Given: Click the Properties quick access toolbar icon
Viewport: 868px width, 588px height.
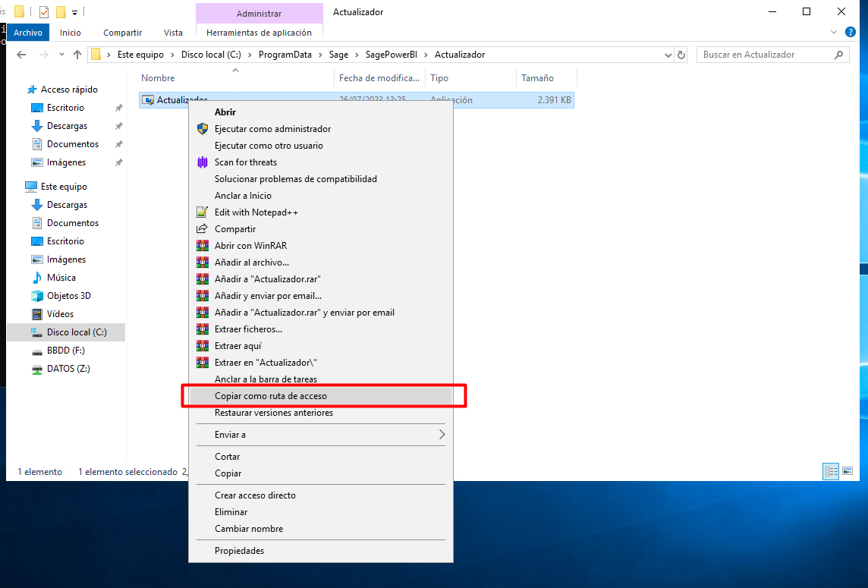Looking at the screenshot, I should (x=44, y=11).
